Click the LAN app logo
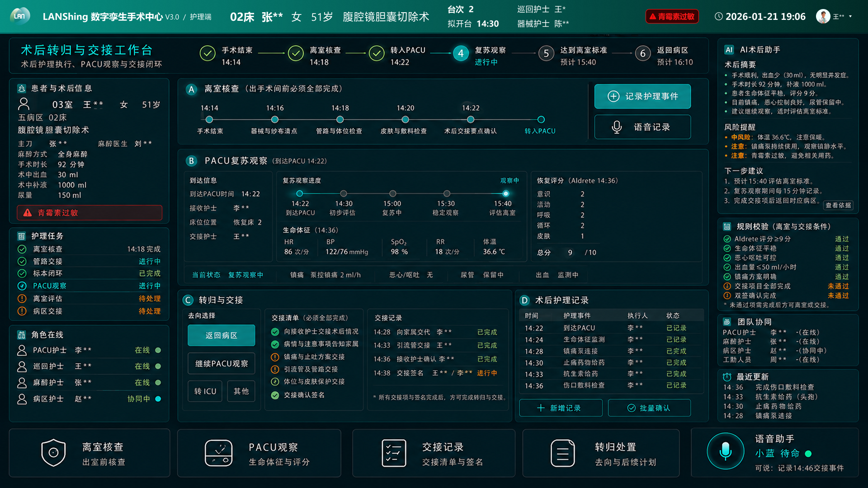The width and height of the screenshot is (868, 488). pyautogui.click(x=20, y=16)
